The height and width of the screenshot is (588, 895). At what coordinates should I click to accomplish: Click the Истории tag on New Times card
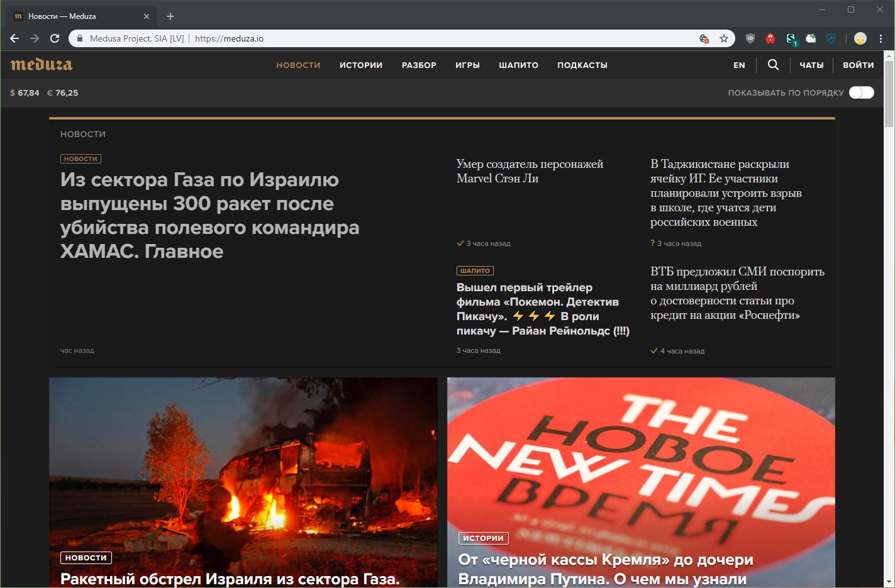(483, 538)
